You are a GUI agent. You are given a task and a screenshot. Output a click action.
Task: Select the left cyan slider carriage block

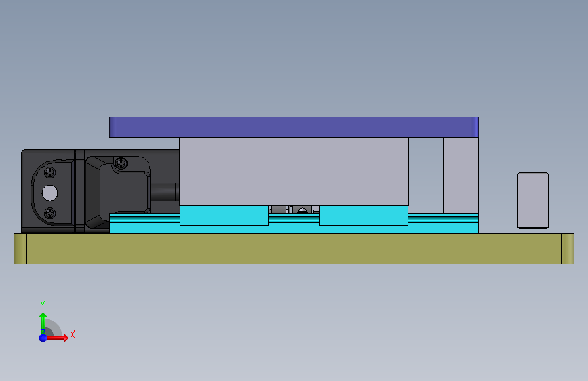click(x=224, y=216)
